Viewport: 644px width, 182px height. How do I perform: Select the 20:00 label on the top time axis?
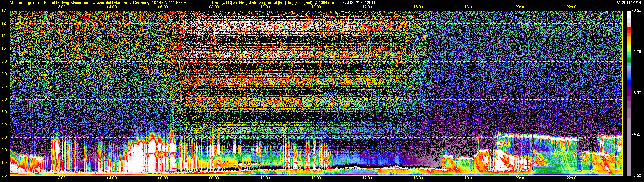click(520, 7)
